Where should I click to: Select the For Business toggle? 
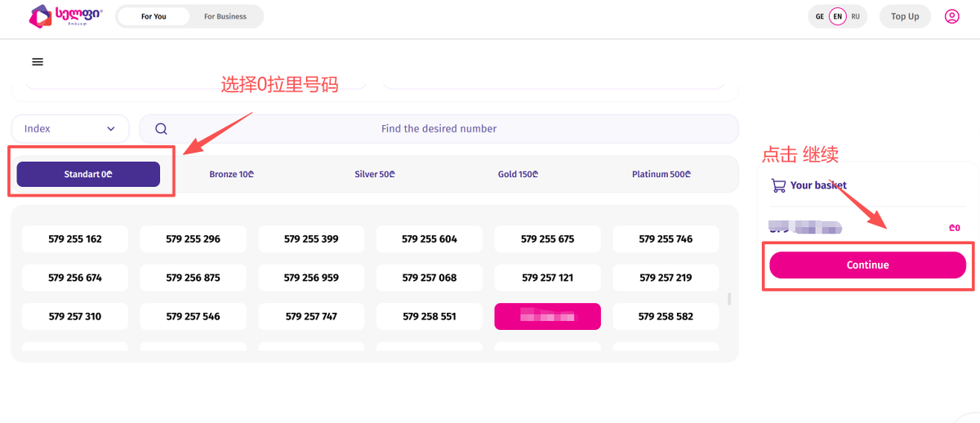pos(225,16)
